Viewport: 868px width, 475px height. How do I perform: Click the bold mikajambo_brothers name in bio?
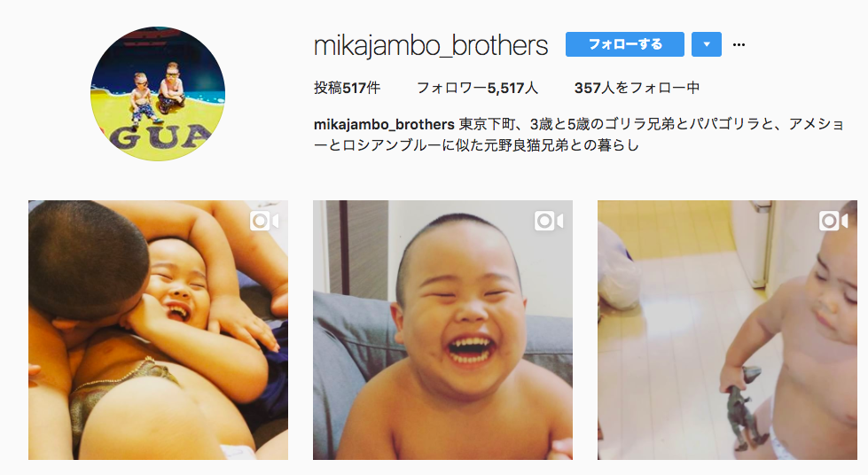click(384, 124)
